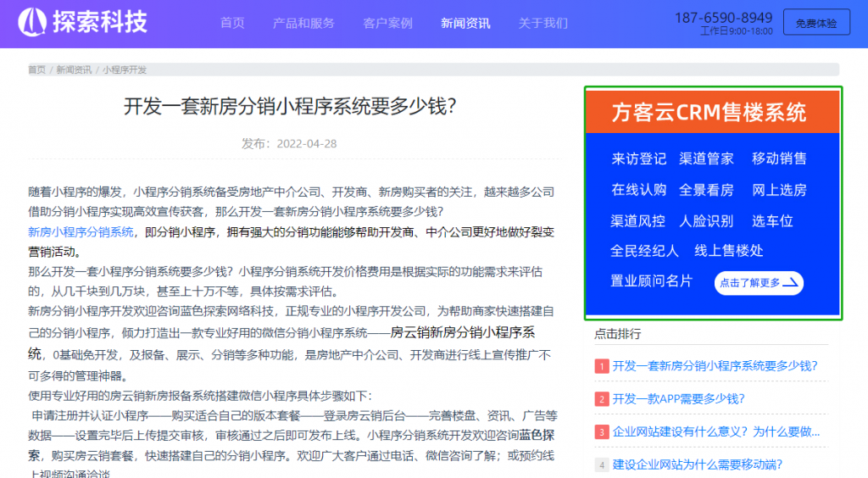Click the publish date 2022-04-28

tap(307, 144)
